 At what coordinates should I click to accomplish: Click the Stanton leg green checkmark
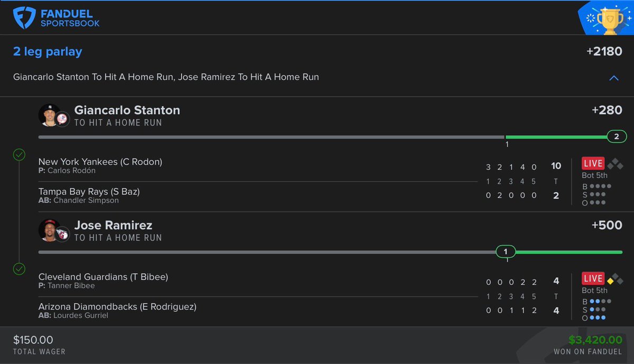[x=19, y=155]
